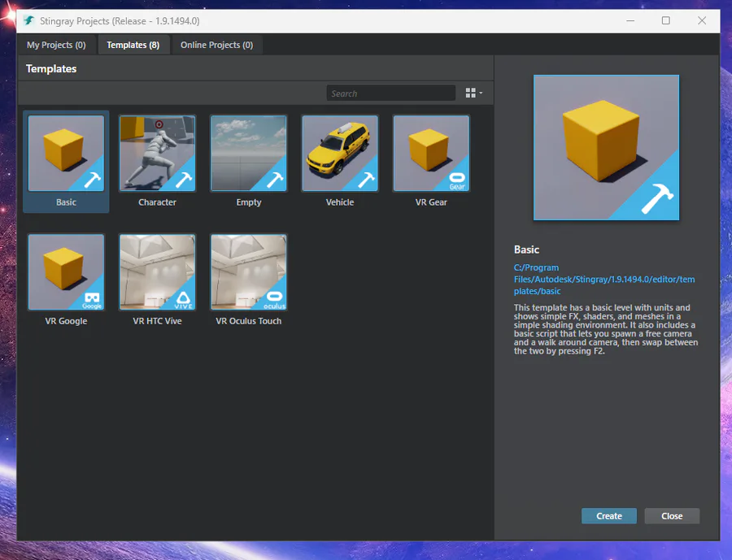Viewport: 732px width, 560px height.
Task: Click the "VR Google" template label
Action: (66, 321)
